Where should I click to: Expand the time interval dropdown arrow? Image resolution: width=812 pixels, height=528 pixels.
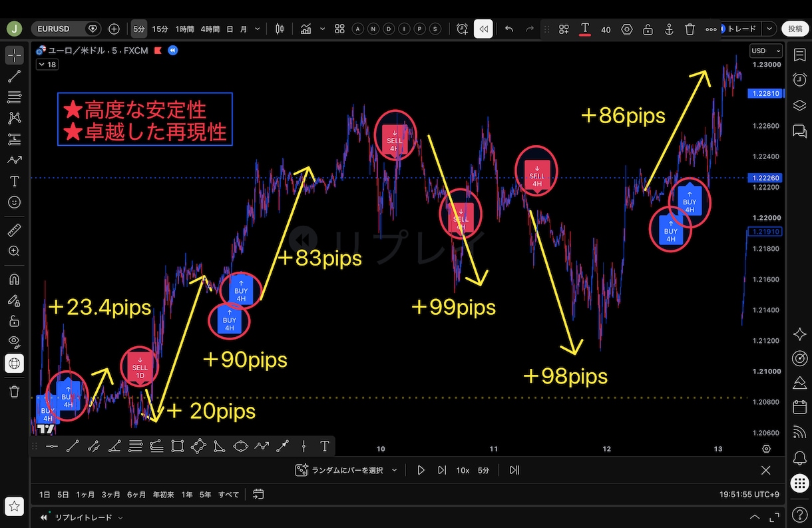tap(258, 29)
